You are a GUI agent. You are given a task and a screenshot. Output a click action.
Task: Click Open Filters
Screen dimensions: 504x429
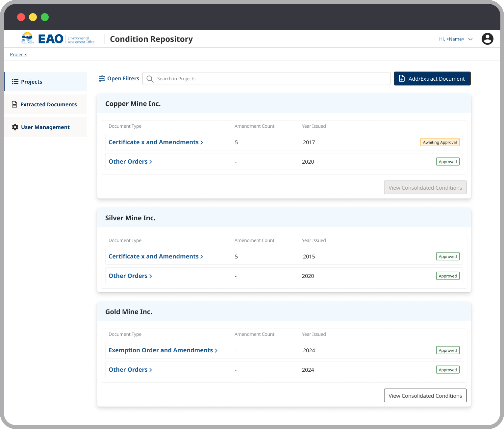[x=119, y=78]
